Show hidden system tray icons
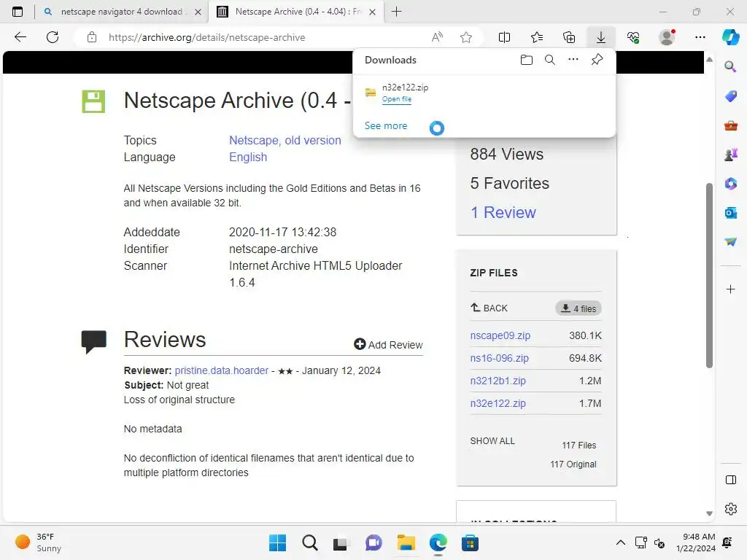 point(620,542)
